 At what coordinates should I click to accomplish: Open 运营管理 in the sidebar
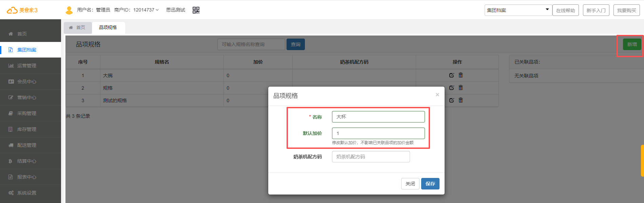[x=27, y=66]
